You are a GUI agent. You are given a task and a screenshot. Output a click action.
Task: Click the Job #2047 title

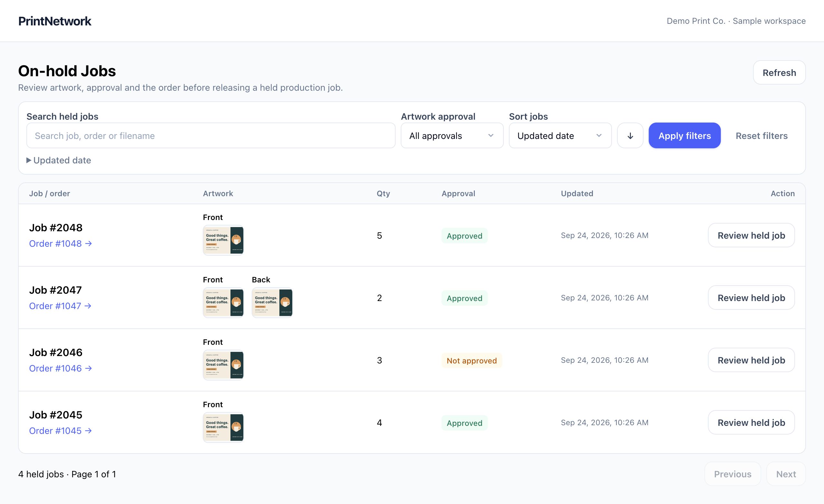(x=55, y=290)
